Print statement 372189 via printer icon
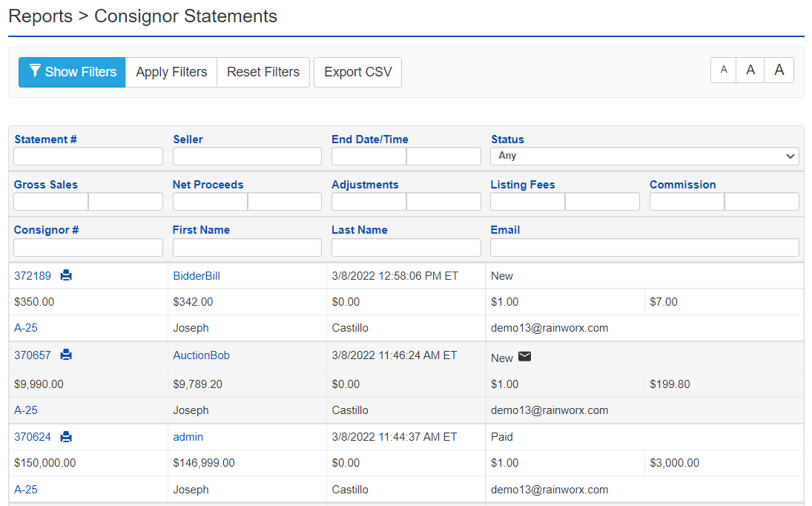Viewport: 812px width, 506px height. pos(66,275)
